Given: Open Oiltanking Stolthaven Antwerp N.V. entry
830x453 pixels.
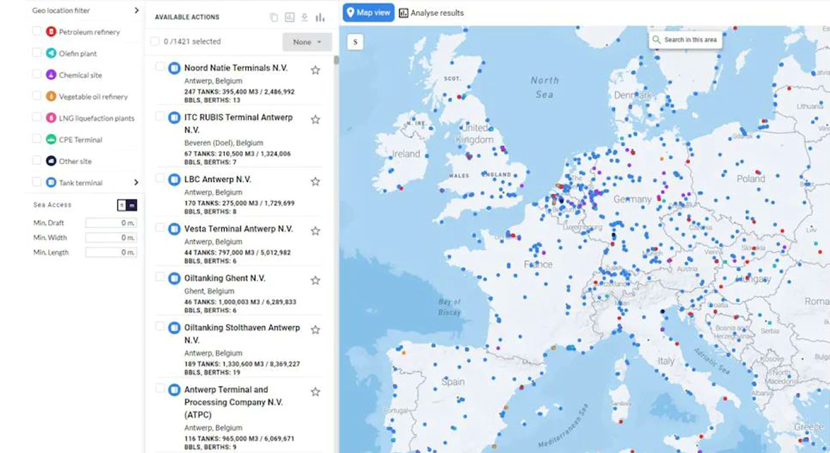Looking at the screenshot, I should 242,333.
